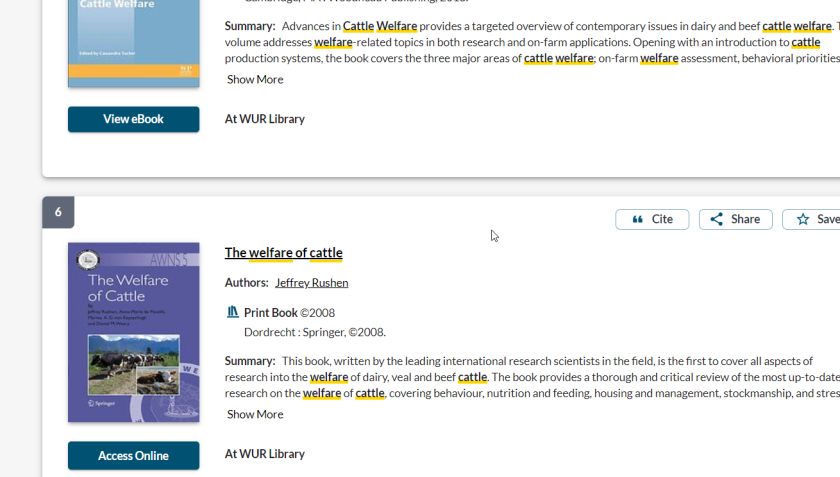Open The welfare of cattle title link
The width and height of the screenshot is (840, 477).
click(x=283, y=253)
